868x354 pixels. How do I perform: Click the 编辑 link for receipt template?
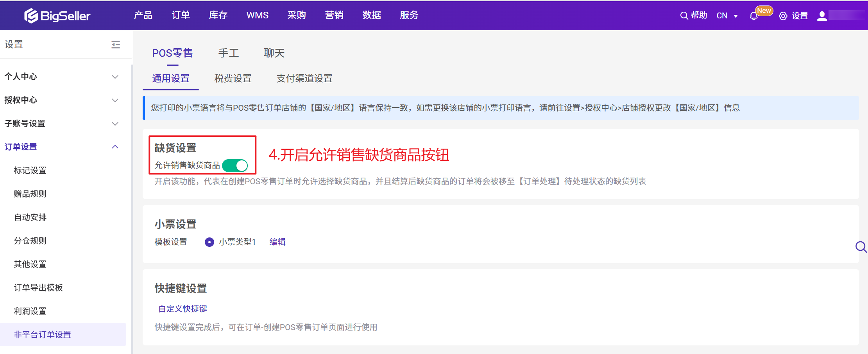[x=277, y=242]
